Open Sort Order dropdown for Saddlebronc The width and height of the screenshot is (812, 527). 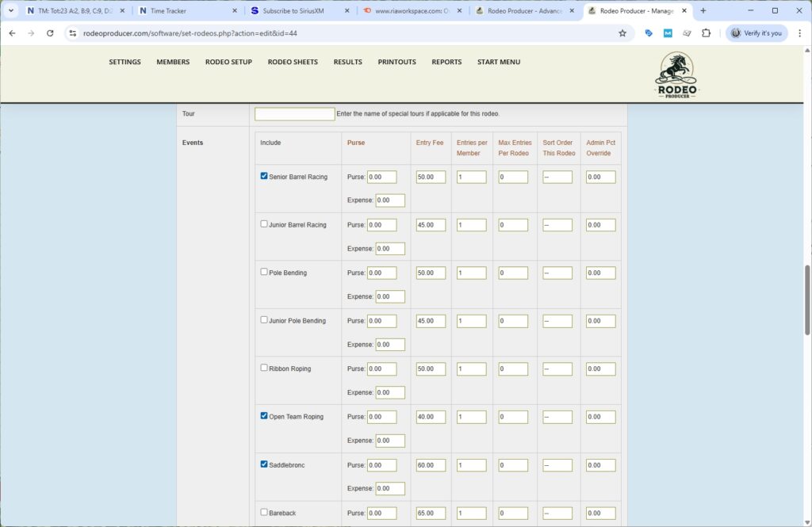pyautogui.click(x=558, y=464)
